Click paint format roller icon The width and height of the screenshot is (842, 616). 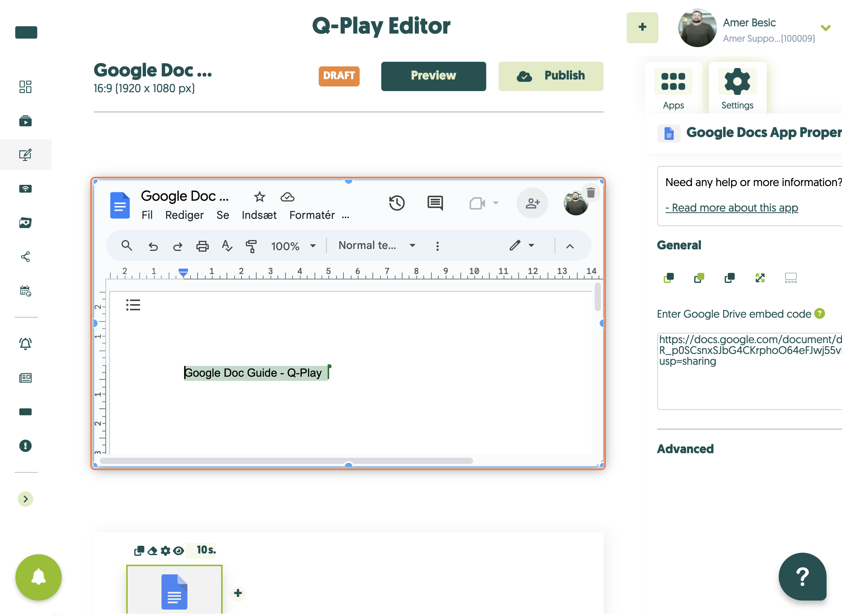pos(251,246)
